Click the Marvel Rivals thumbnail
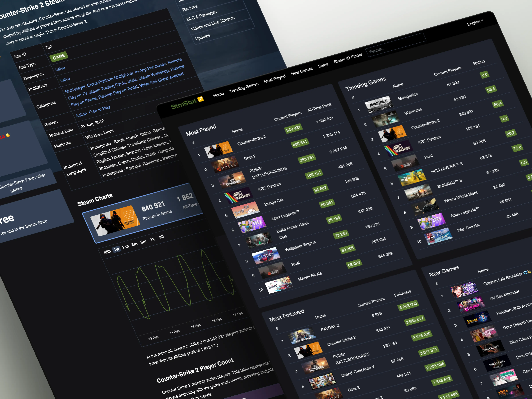 [279, 285]
